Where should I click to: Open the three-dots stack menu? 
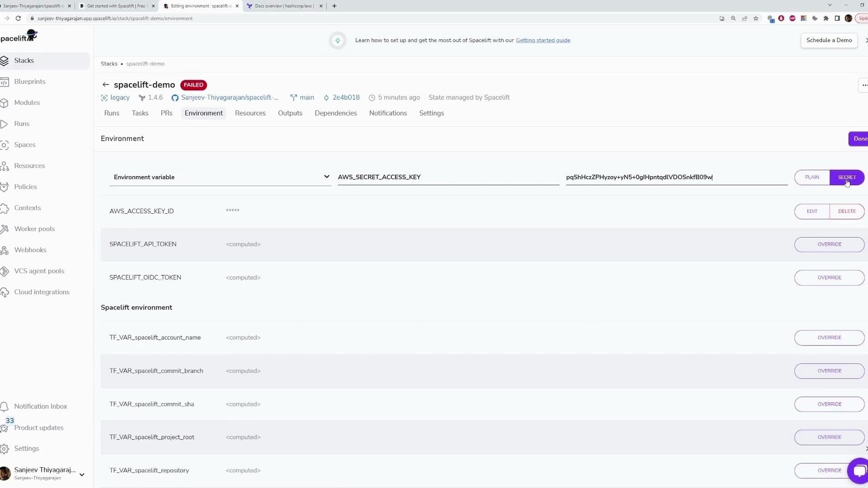pyautogui.click(x=864, y=85)
